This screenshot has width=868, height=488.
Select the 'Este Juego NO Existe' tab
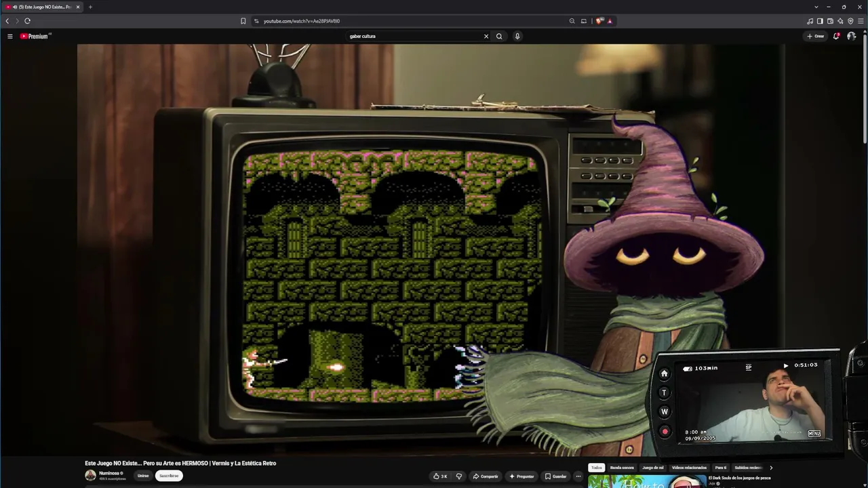pos(43,7)
